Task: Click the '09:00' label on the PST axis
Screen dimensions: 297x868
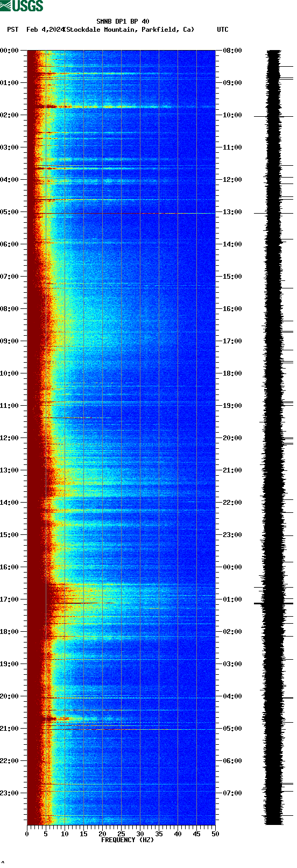Action: pos(10,341)
